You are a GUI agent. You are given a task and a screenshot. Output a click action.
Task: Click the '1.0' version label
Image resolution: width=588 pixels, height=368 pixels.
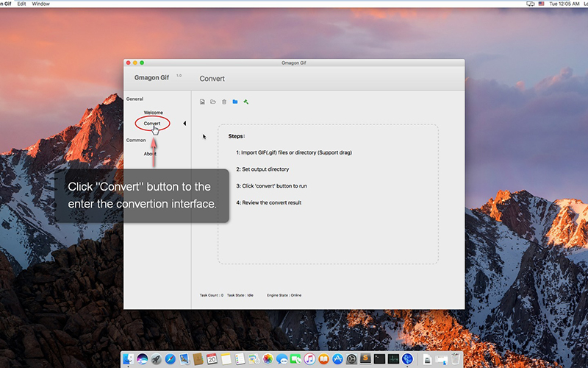(179, 76)
